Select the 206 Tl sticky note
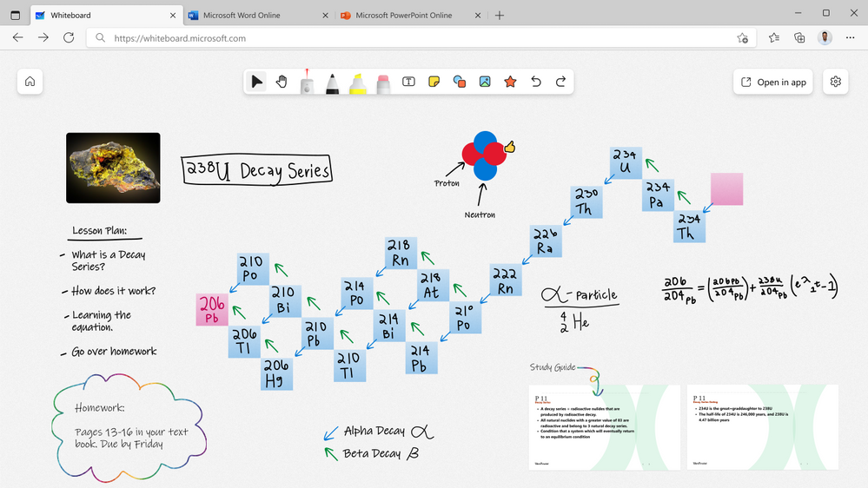868x488 pixels. (x=245, y=341)
